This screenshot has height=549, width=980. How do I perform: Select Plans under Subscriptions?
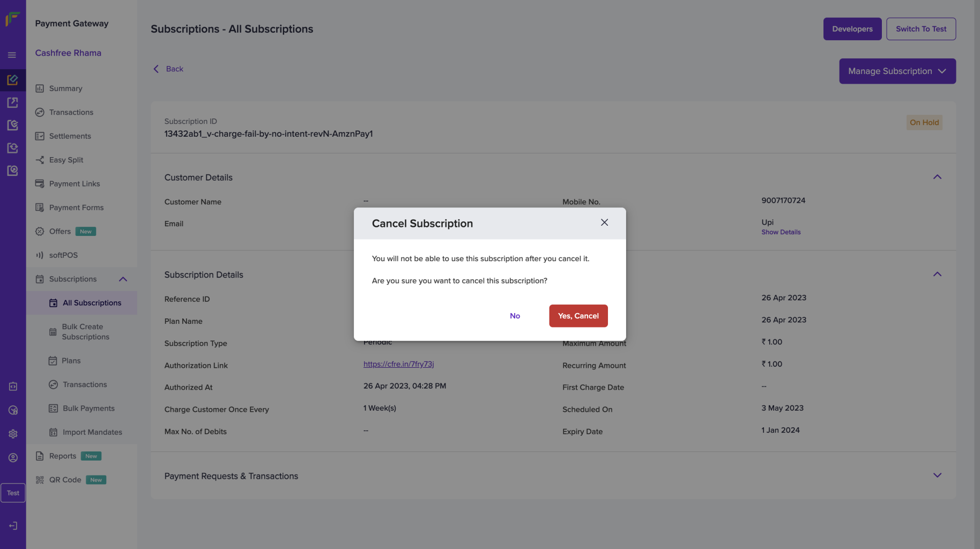71,360
